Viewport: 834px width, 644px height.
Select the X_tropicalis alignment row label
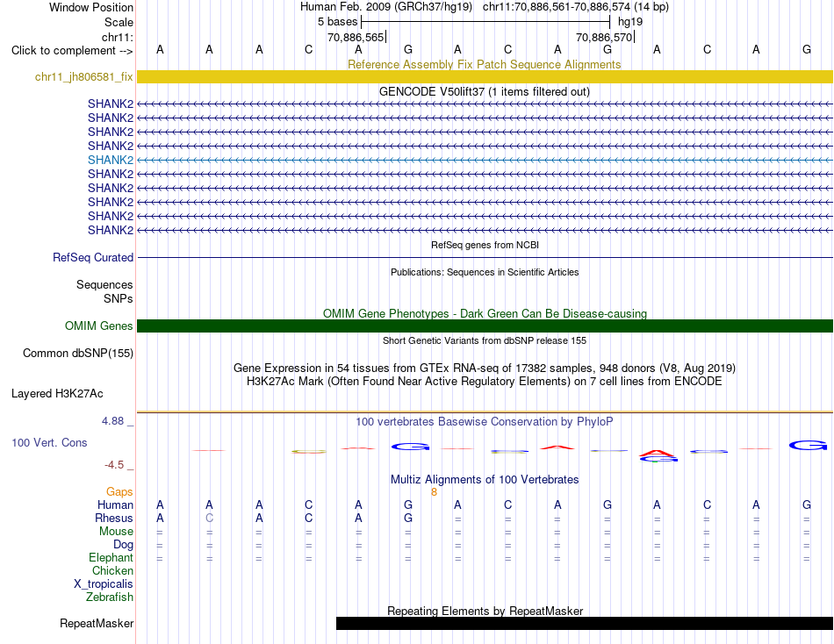[104, 584]
